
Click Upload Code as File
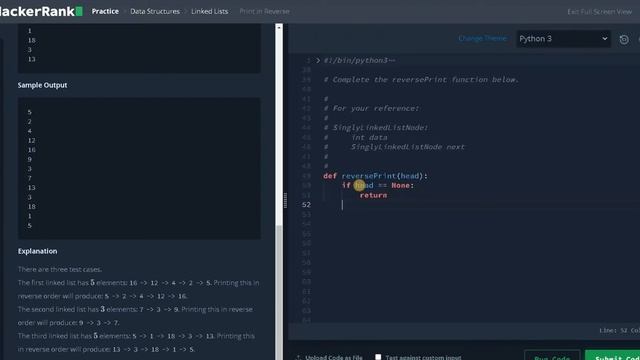329,358
